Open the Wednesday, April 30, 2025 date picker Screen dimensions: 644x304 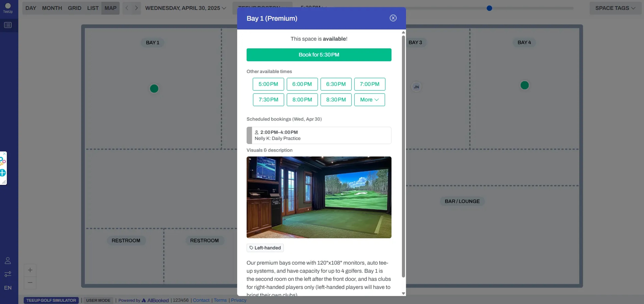click(x=185, y=8)
